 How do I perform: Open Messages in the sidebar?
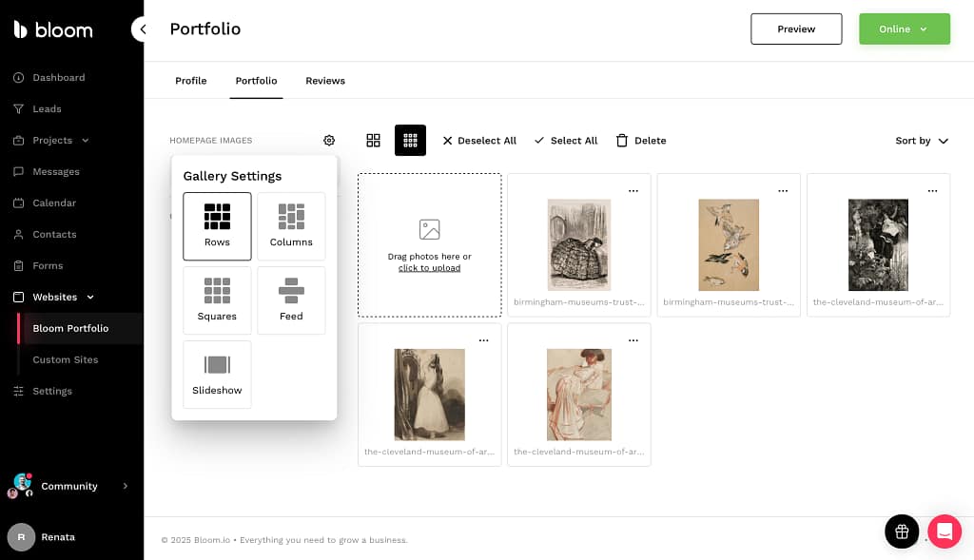pos(47,171)
